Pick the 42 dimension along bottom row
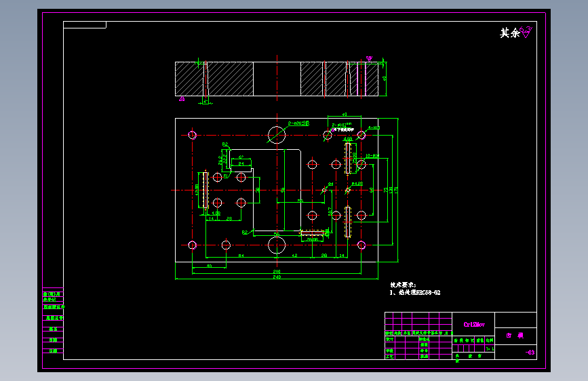 point(295,256)
